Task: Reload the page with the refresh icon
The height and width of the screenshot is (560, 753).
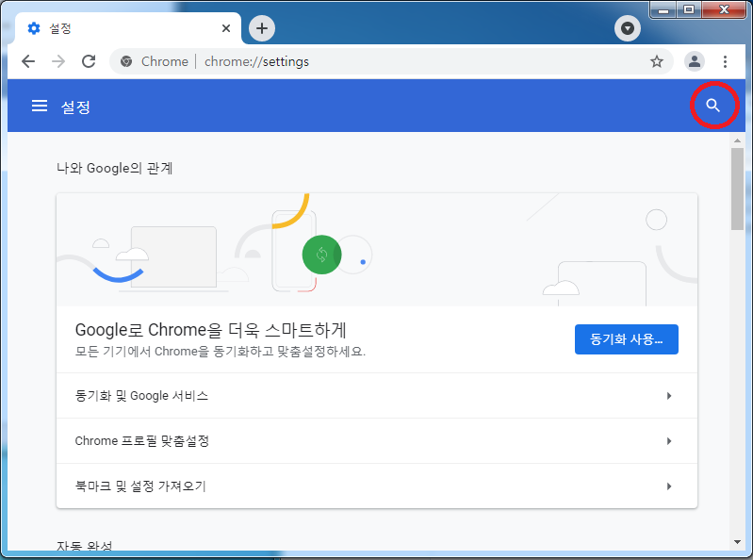Action: coord(89,61)
